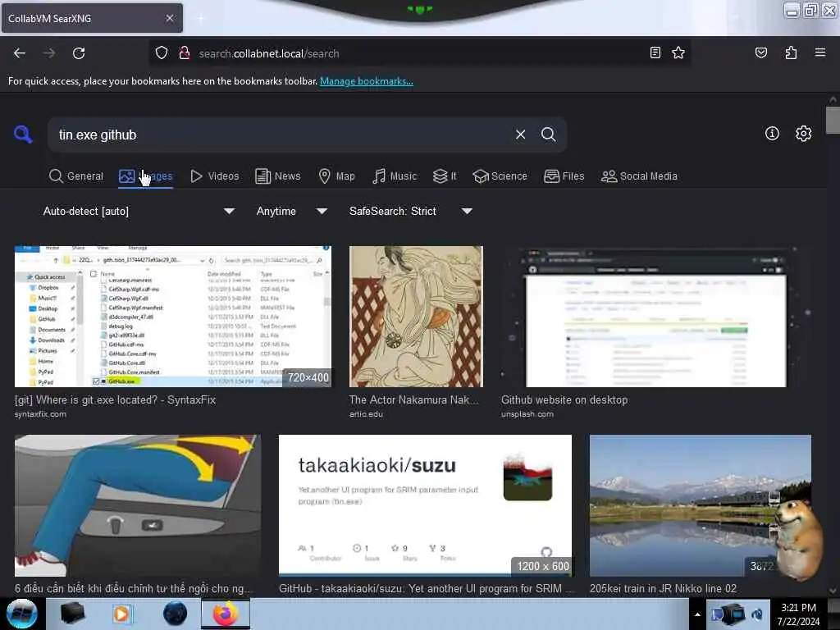840x630 pixels.
Task: Open the Pocket save icon
Action: pos(760,52)
